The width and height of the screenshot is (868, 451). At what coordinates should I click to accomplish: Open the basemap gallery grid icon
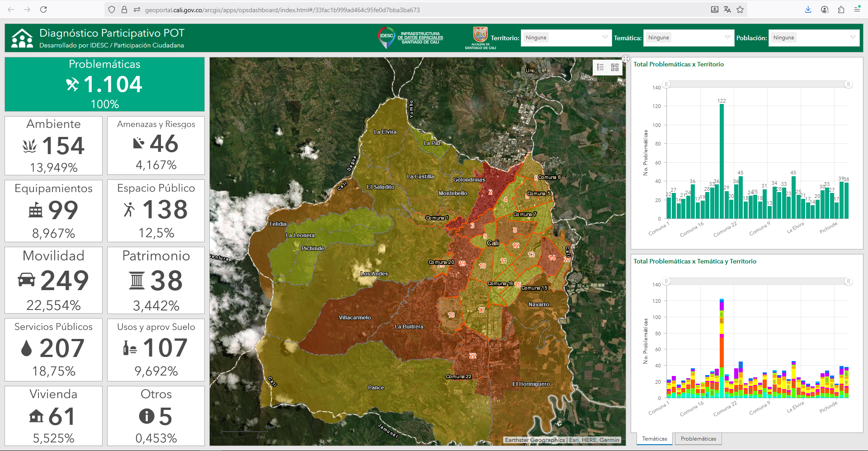615,67
